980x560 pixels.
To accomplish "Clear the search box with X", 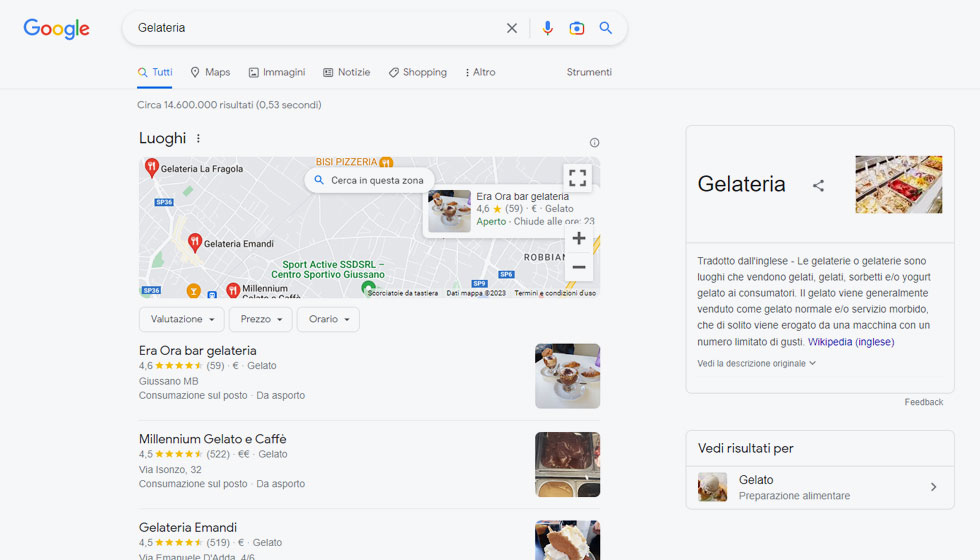I will (512, 28).
